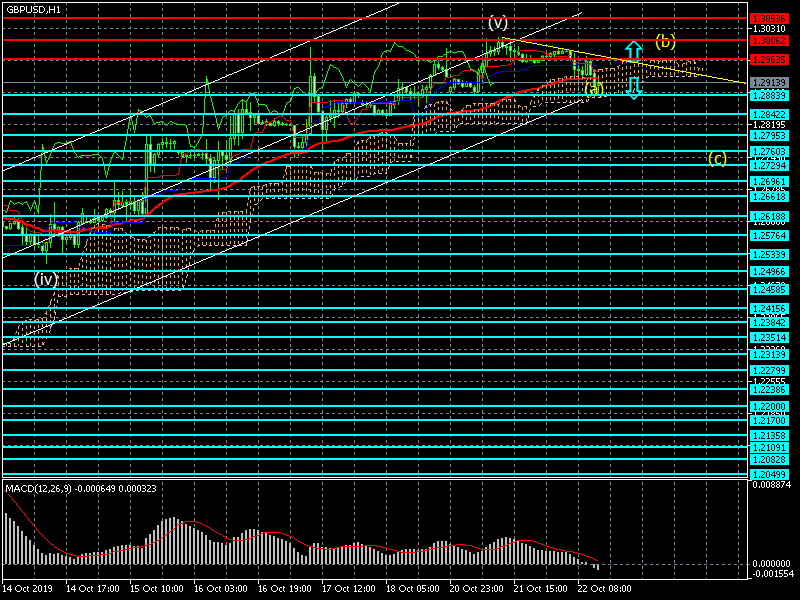Click the 14 Oct 2019 time label
The height and width of the screenshot is (600, 800).
(x=28, y=589)
